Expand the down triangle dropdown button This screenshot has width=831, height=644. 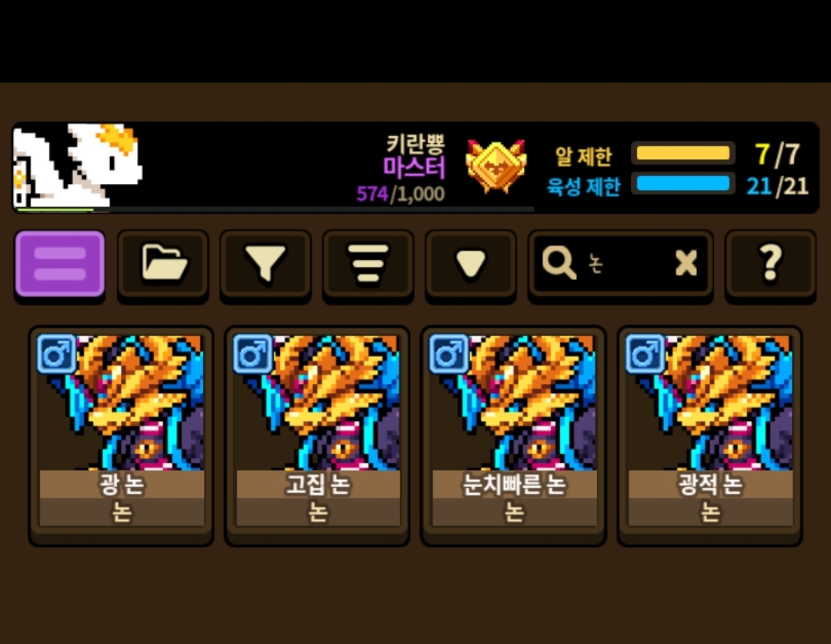pos(471,263)
